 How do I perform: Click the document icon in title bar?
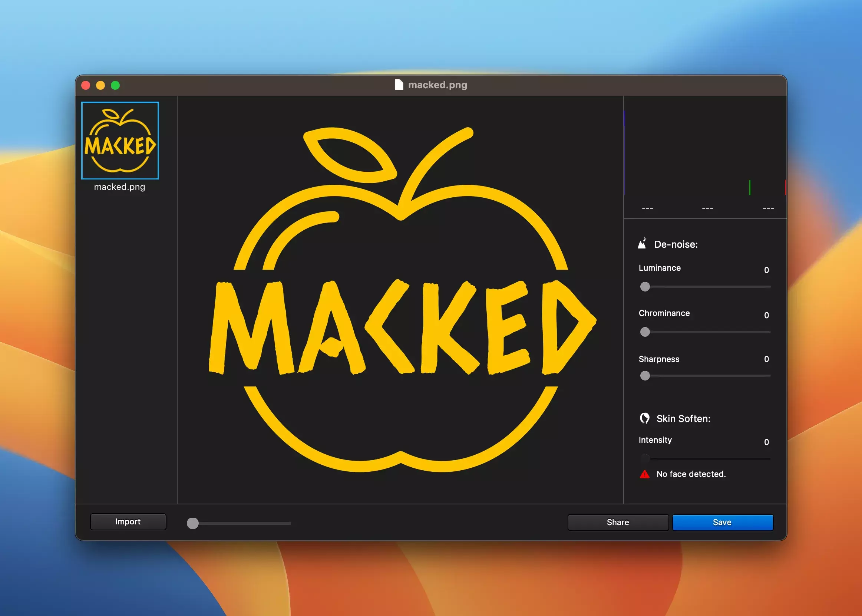[x=399, y=85]
